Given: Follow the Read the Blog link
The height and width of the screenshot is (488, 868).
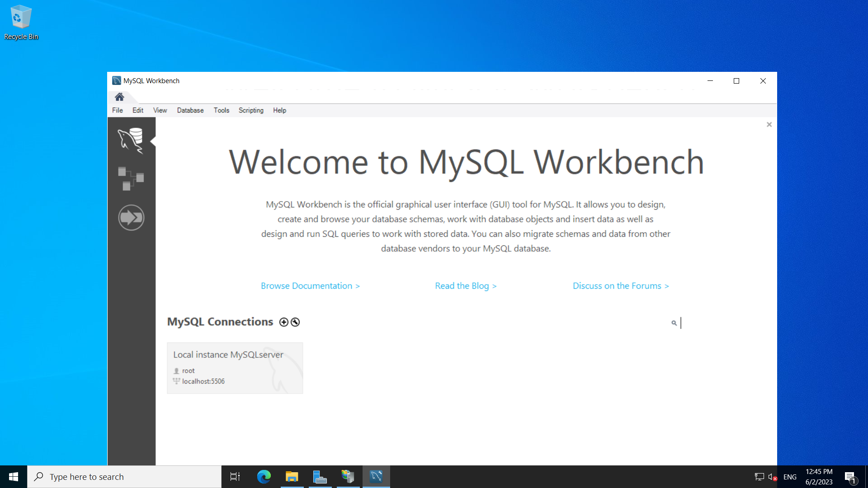Looking at the screenshot, I should pyautogui.click(x=466, y=286).
